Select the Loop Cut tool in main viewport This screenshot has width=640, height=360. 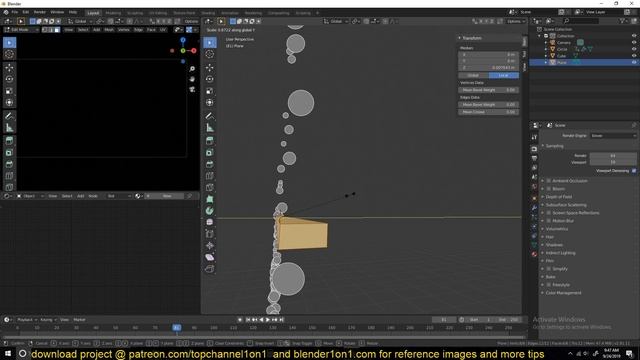click(x=210, y=176)
